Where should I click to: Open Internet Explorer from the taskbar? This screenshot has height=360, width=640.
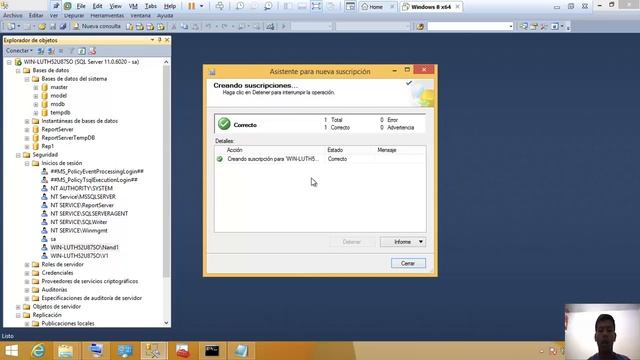tap(38, 351)
